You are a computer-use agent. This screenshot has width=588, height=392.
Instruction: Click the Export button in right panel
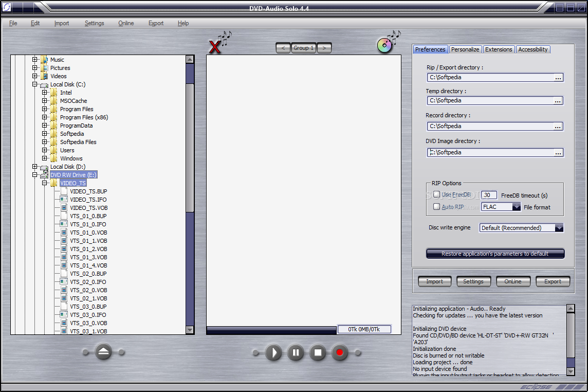[553, 281]
